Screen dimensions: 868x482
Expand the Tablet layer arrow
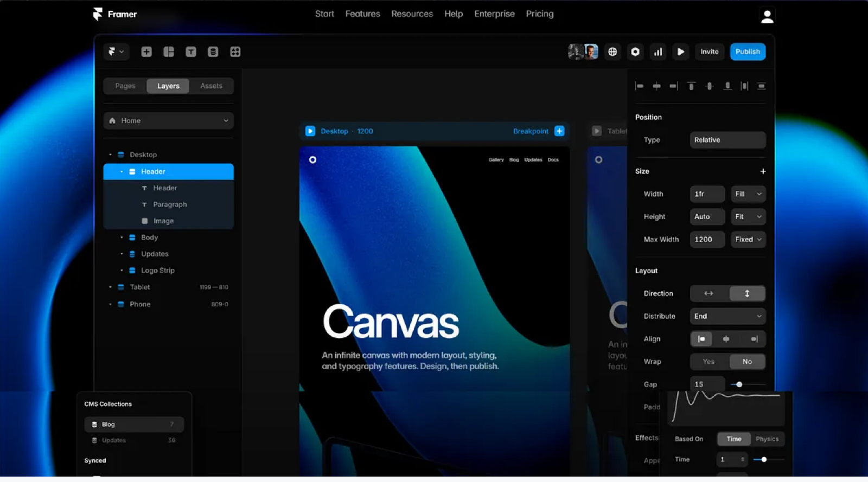point(110,287)
